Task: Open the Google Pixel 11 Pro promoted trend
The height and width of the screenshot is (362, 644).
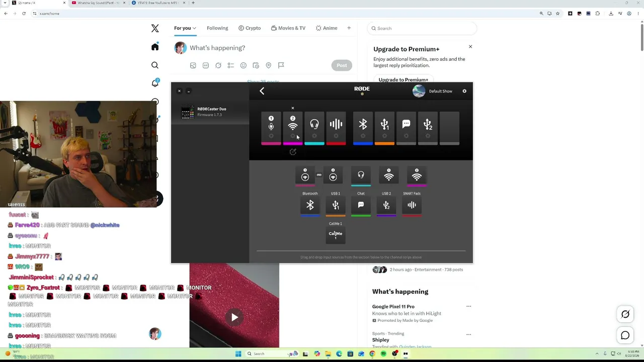Action: (393, 307)
